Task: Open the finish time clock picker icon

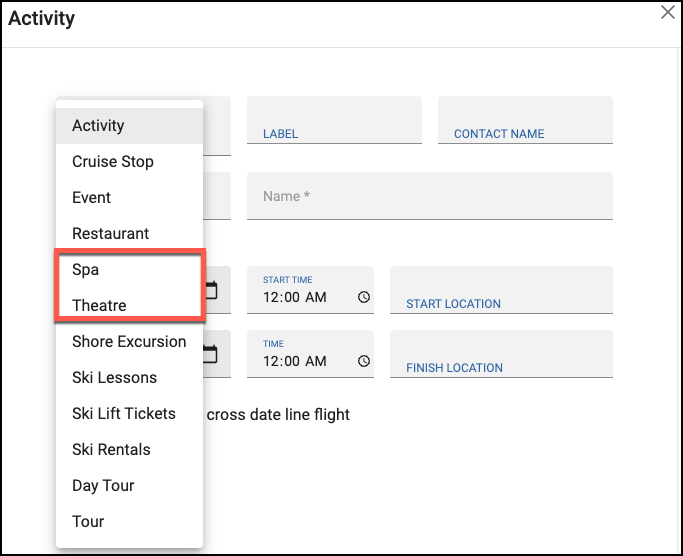Action: pos(364,361)
